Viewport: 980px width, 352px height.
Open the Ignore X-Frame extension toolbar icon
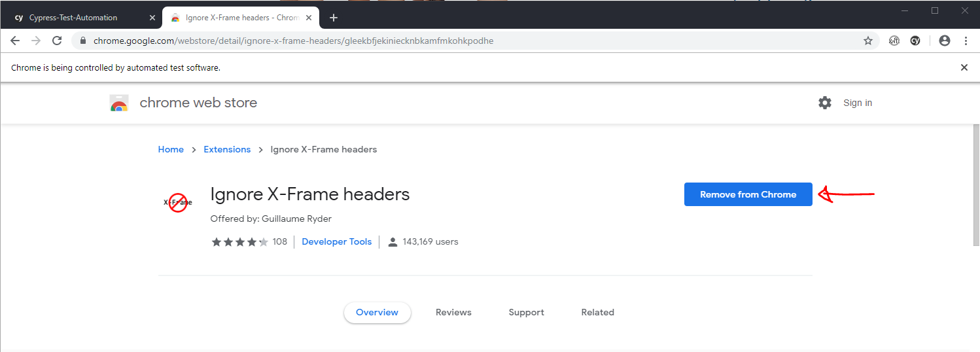[894, 41]
